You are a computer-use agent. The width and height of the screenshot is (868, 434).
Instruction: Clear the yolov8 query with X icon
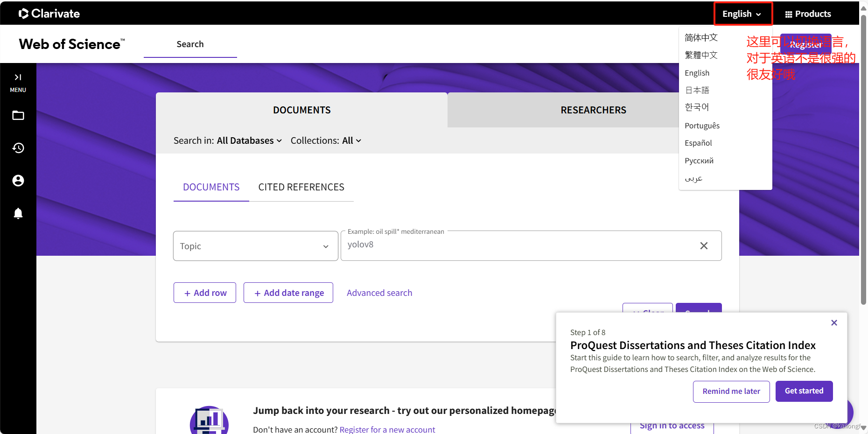(704, 245)
